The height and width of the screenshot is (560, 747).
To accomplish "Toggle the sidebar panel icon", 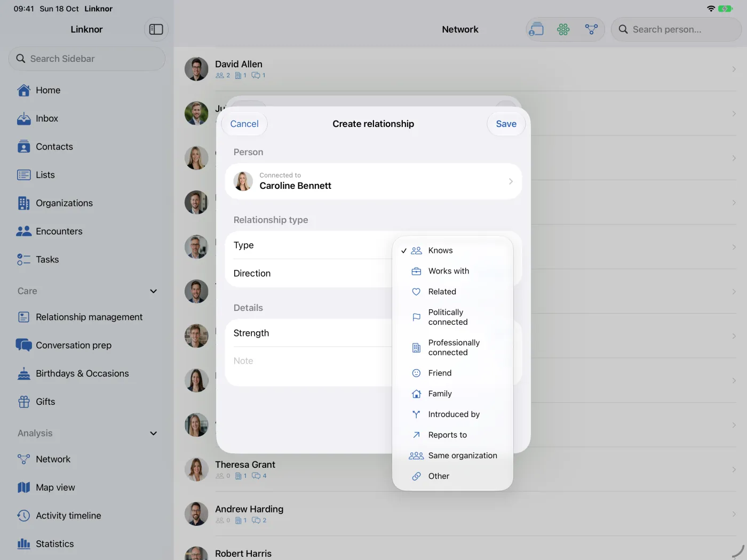I will (x=156, y=29).
